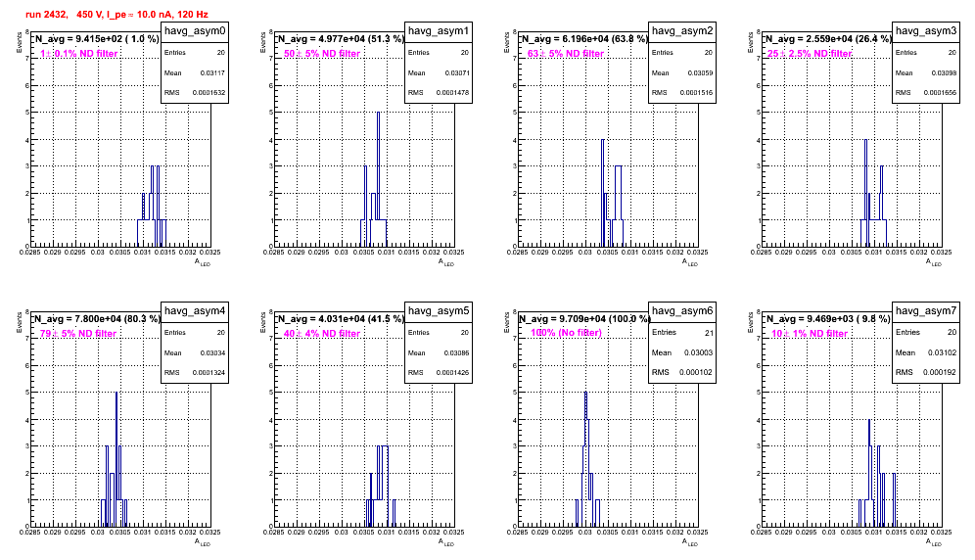
Task: Click the N_avg = 2.559e+04 label
Action: [x=827, y=39]
